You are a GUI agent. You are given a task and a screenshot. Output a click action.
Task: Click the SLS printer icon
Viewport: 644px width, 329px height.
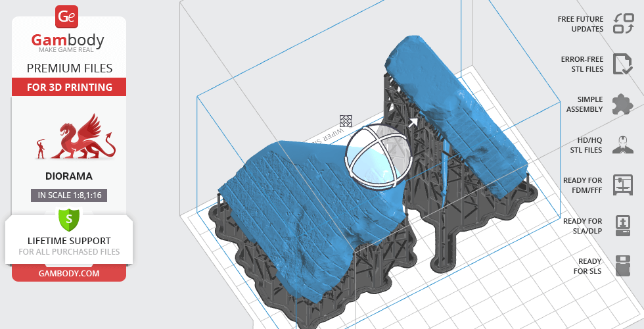(622, 266)
